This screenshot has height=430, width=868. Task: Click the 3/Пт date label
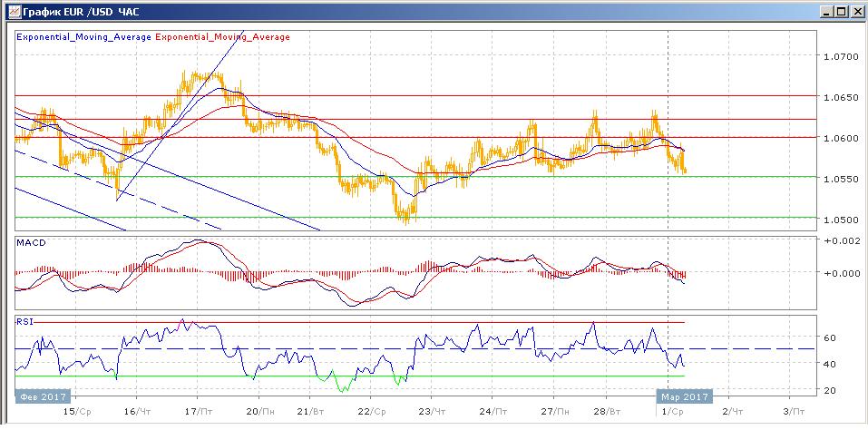click(793, 411)
